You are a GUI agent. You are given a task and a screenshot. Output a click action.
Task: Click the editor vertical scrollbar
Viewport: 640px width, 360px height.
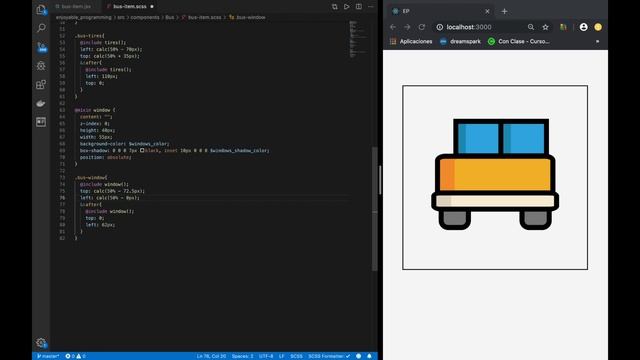(375, 208)
